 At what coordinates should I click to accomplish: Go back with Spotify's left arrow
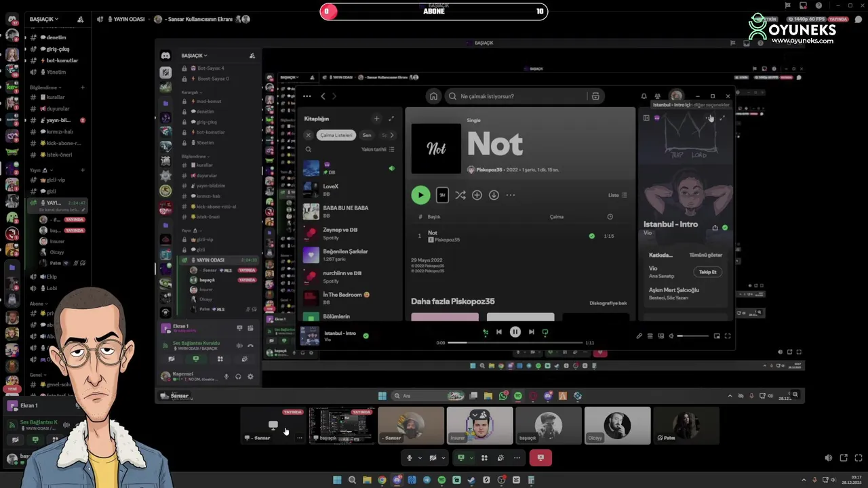pos(323,96)
